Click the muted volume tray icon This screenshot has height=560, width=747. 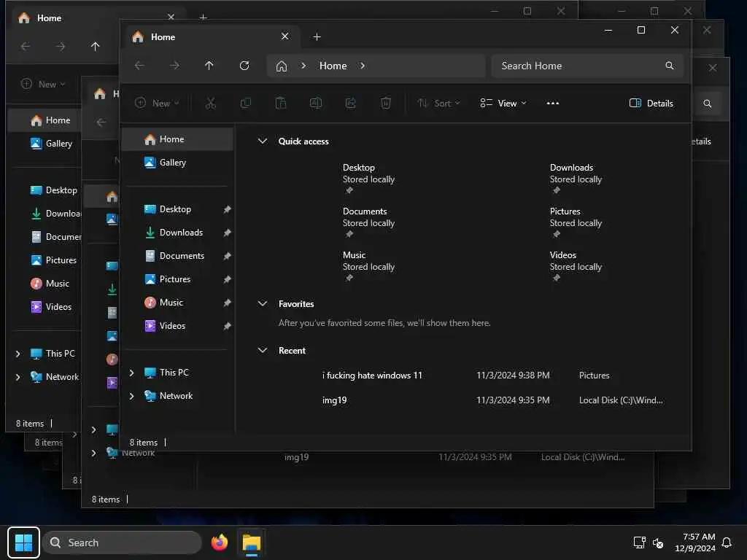click(x=659, y=542)
